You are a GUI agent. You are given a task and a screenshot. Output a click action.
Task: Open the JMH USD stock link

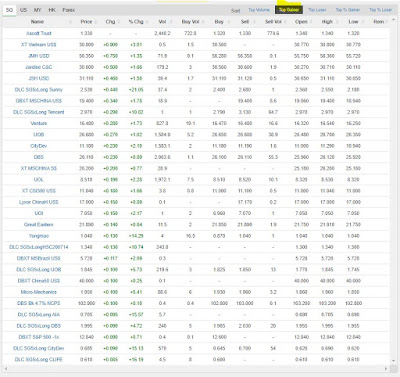(39, 56)
